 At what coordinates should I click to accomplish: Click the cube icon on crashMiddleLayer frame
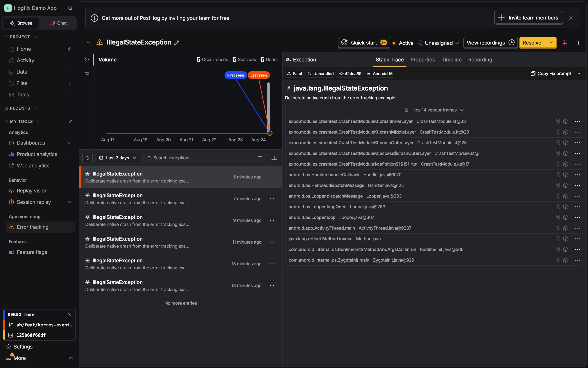tap(566, 132)
